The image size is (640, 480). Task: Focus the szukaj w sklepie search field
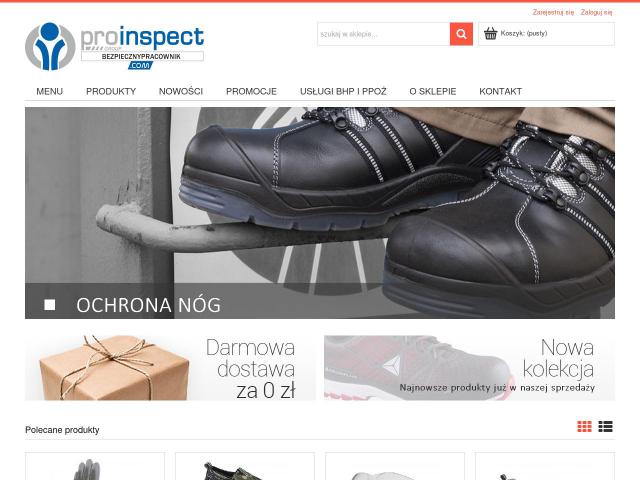tap(384, 34)
